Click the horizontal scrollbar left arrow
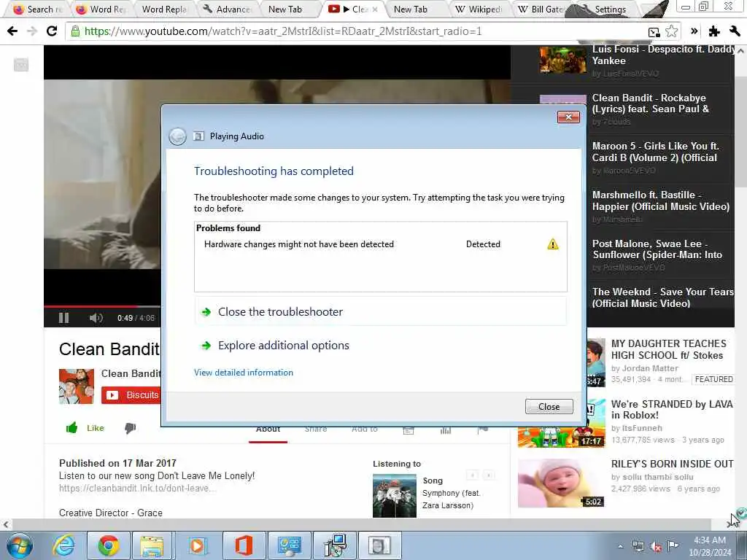The height and width of the screenshot is (560, 747). (x=6, y=524)
